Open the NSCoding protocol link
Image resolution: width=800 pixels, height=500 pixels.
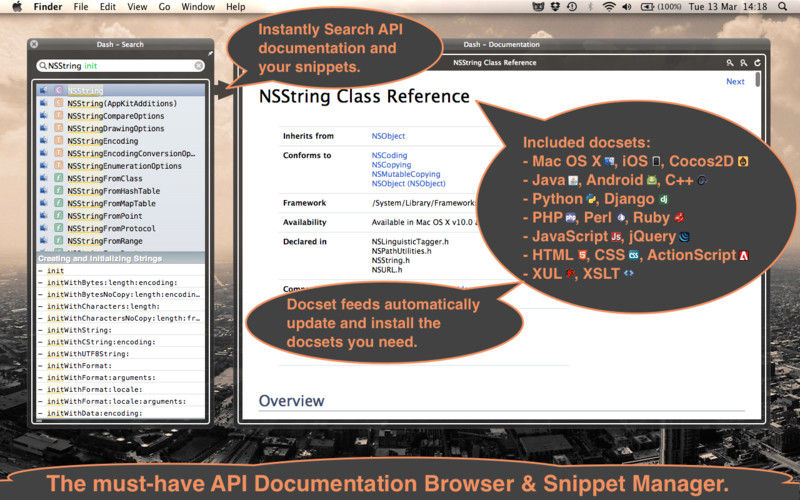(x=389, y=155)
